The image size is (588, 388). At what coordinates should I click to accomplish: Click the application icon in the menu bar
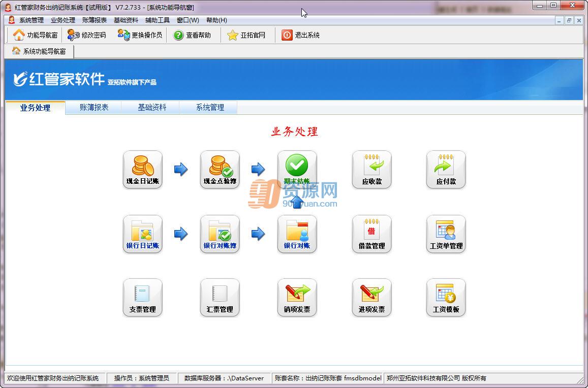click(x=12, y=20)
